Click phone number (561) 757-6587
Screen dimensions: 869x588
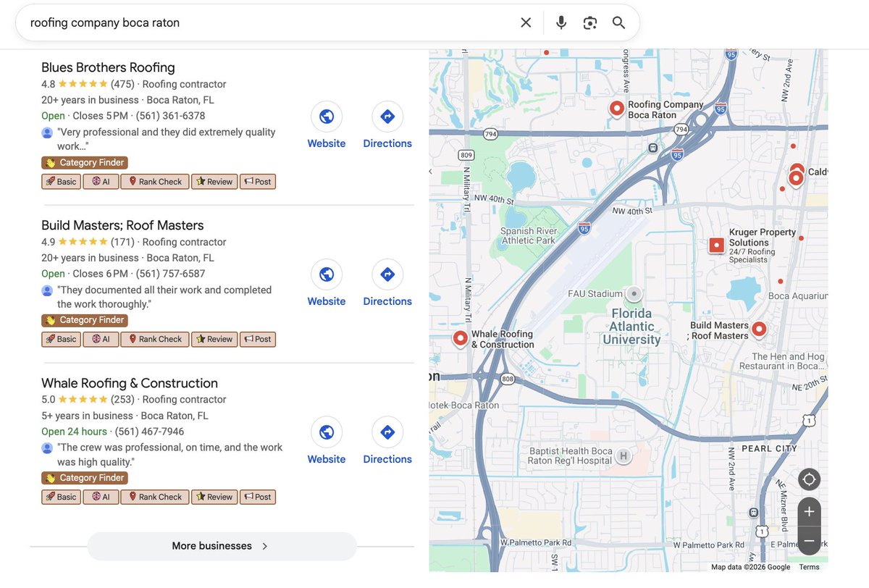click(170, 274)
